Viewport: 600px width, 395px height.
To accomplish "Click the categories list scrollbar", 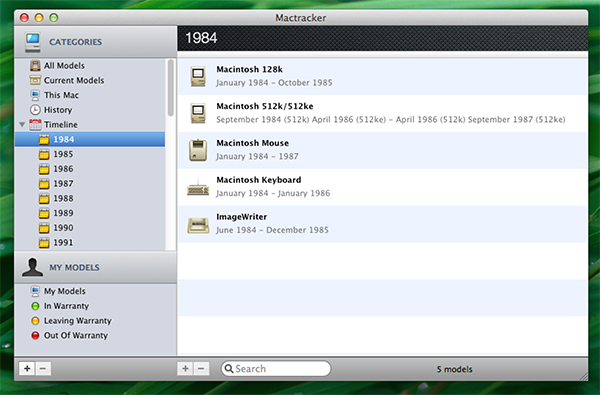I will click(171, 88).
